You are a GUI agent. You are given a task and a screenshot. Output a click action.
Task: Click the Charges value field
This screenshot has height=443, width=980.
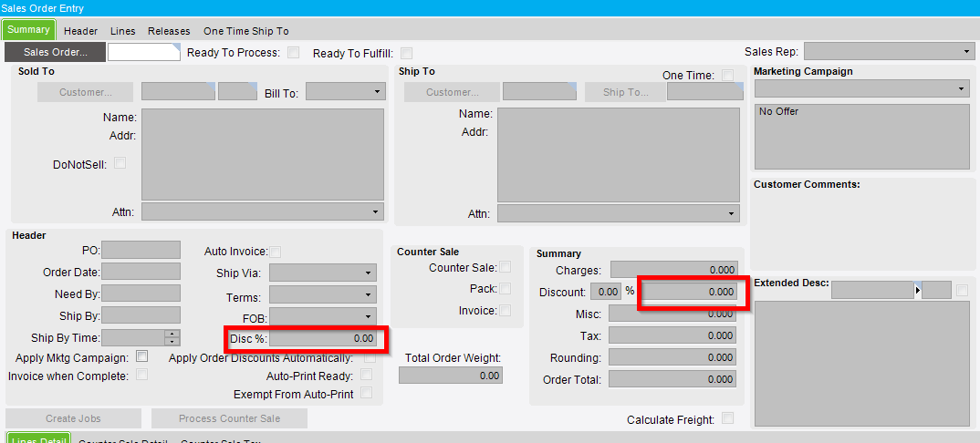pyautogui.click(x=673, y=270)
